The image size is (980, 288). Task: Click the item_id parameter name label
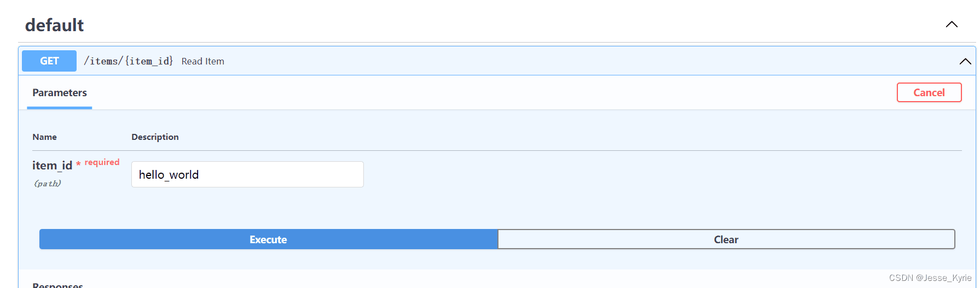[x=52, y=166]
